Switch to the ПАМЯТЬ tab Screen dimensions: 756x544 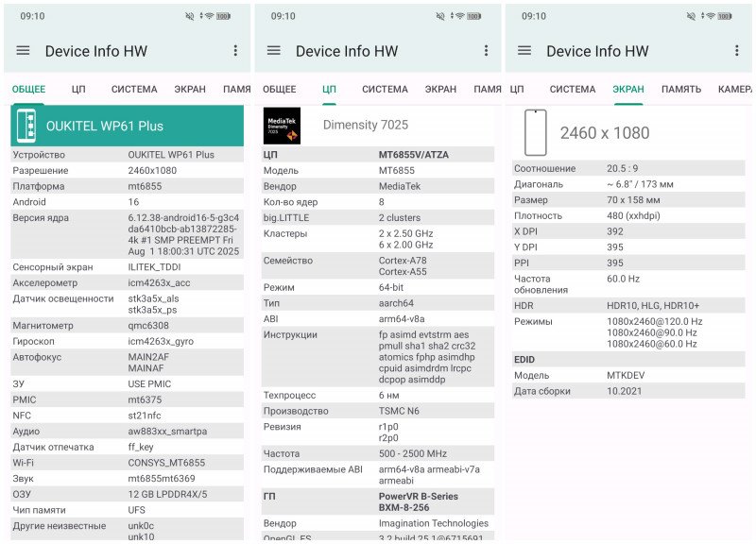pos(680,90)
